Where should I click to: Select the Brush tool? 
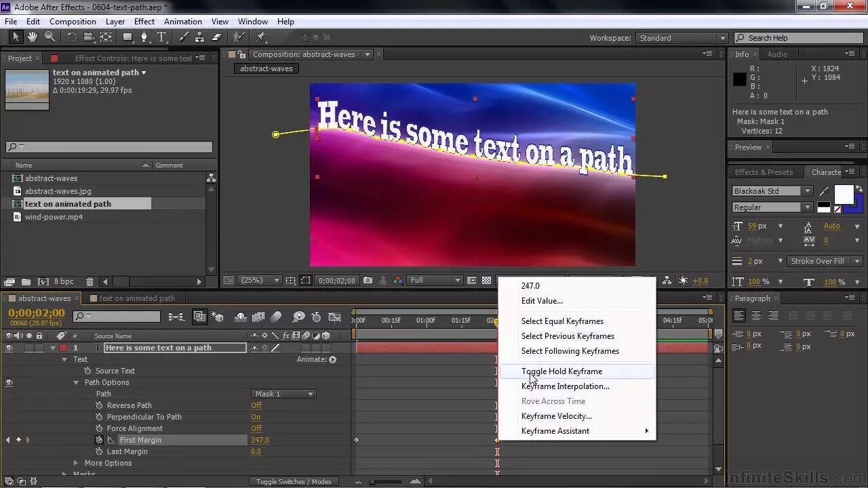coord(184,37)
